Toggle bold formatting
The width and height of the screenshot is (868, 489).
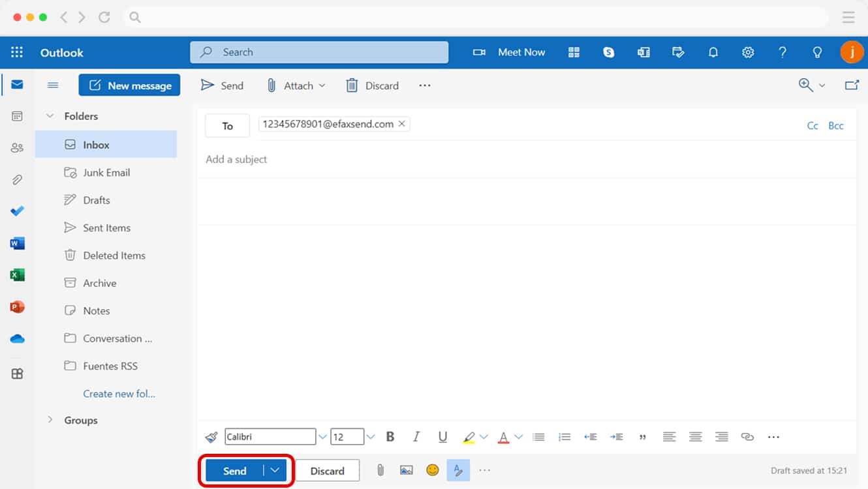390,436
